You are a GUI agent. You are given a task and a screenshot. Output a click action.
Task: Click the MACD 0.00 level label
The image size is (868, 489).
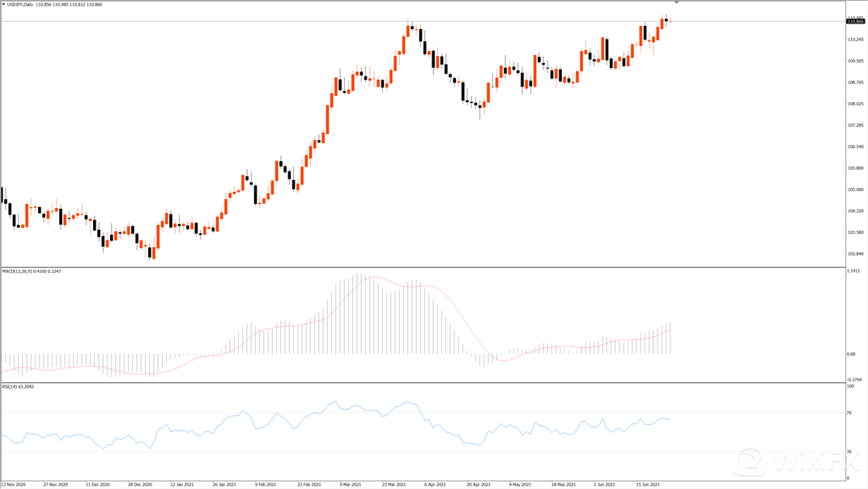pyautogui.click(x=851, y=354)
